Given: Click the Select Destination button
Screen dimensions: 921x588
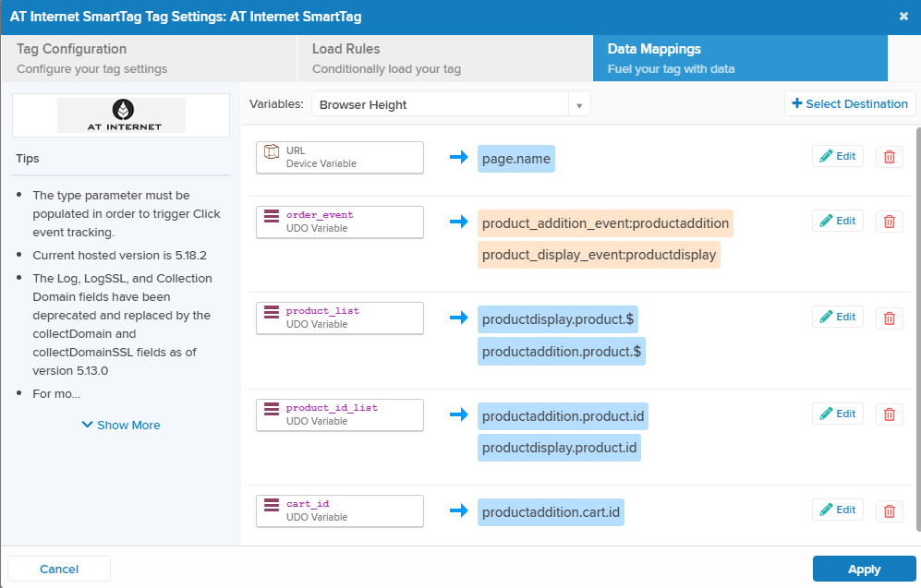Looking at the screenshot, I should (x=850, y=104).
